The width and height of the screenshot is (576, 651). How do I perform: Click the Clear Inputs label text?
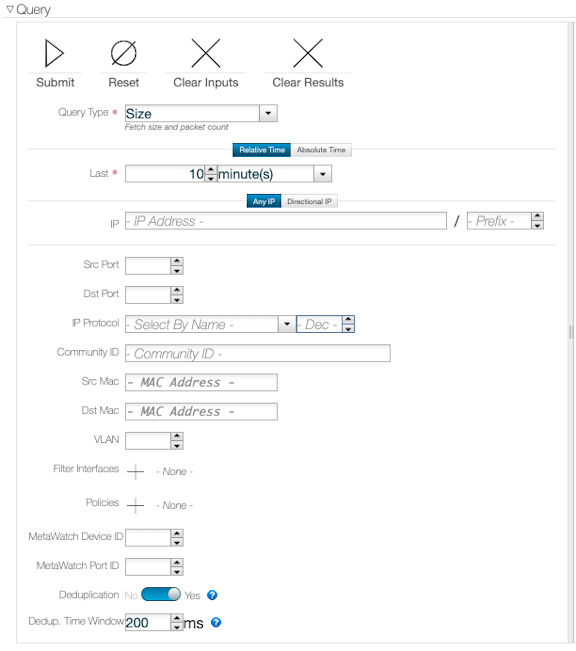206,82
